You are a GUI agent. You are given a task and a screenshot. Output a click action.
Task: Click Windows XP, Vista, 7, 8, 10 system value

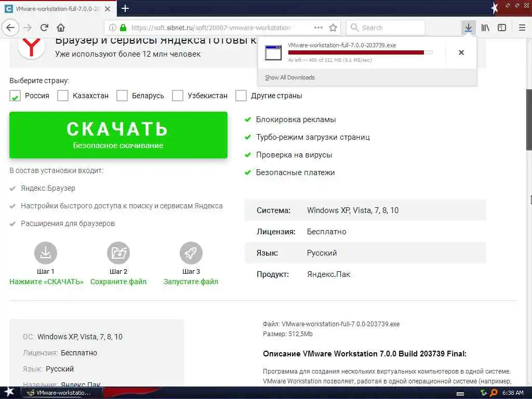click(x=353, y=210)
